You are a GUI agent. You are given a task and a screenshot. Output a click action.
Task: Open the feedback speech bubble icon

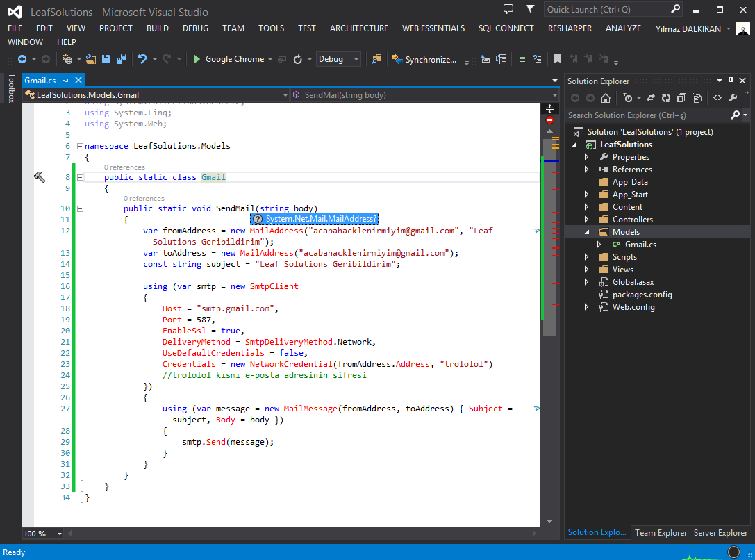click(508, 9)
